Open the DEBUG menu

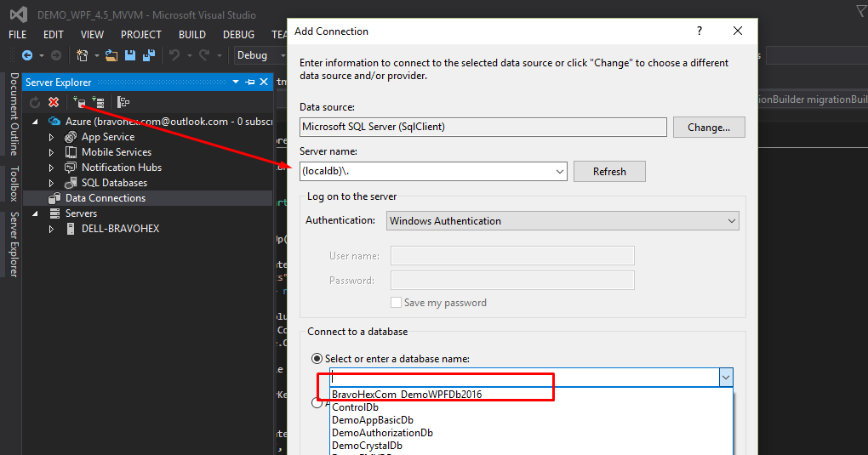click(238, 34)
